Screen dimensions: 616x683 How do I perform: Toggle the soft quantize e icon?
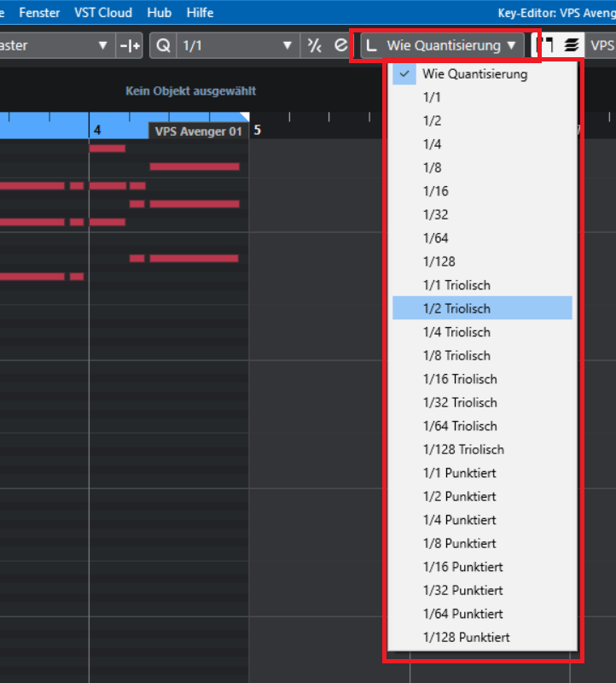(340, 45)
